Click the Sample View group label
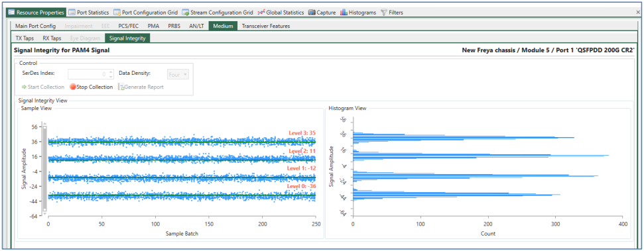The height and width of the screenshot is (251, 644). 37,108
